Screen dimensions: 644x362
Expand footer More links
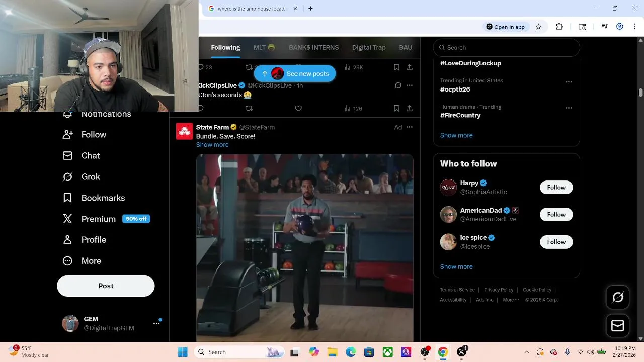tap(511, 300)
